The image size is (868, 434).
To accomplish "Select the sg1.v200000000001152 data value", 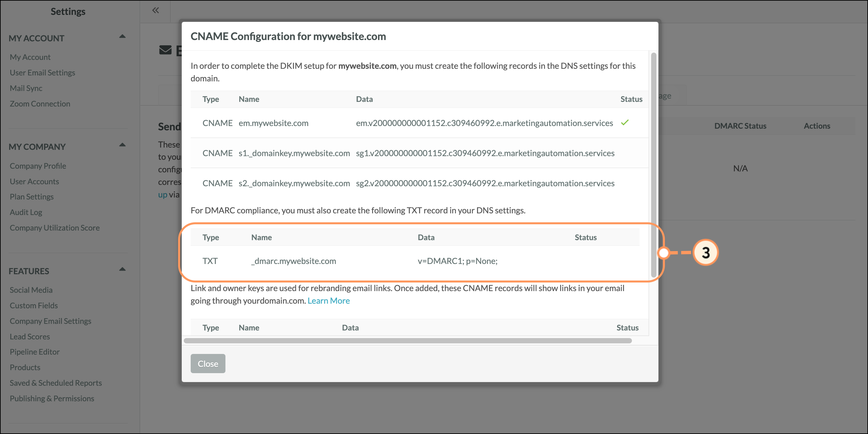I will [x=485, y=153].
